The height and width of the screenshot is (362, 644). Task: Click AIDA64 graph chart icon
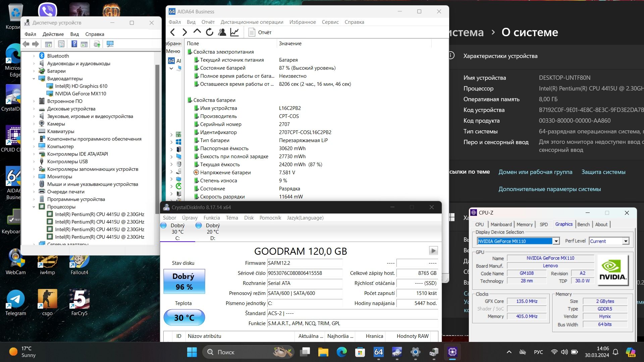(234, 32)
